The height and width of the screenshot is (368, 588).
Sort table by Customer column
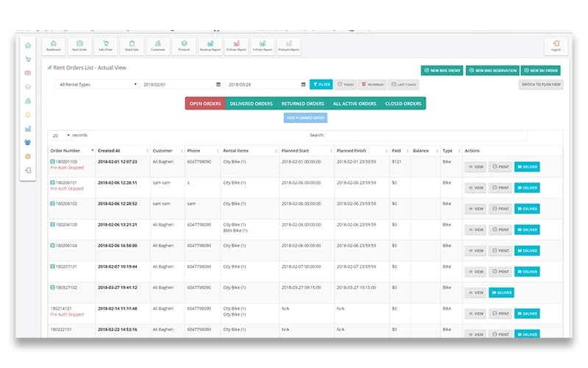coord(168,151)
